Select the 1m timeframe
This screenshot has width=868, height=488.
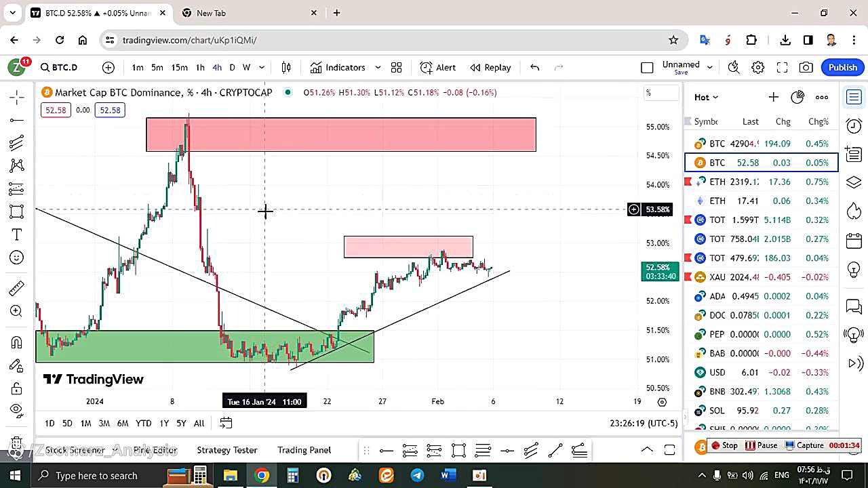pos(138,67)
